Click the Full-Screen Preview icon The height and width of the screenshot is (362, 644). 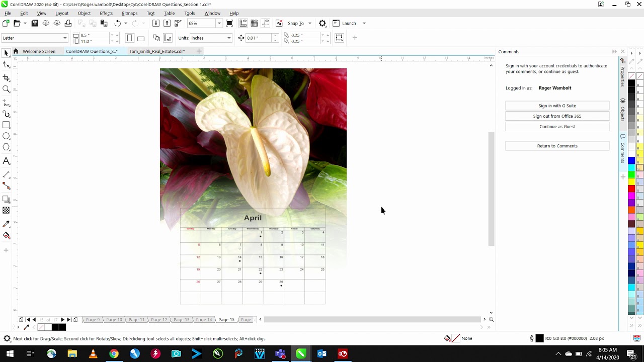tap(229, 23)
